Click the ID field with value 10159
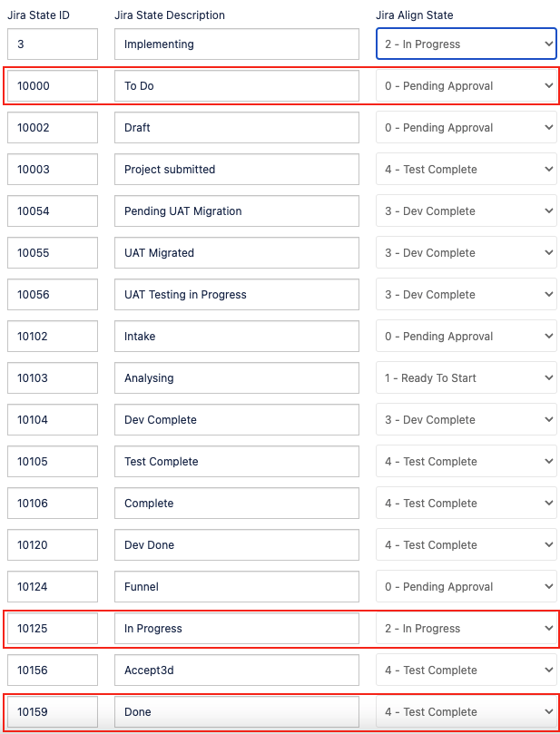 click(x=50, y=711)
